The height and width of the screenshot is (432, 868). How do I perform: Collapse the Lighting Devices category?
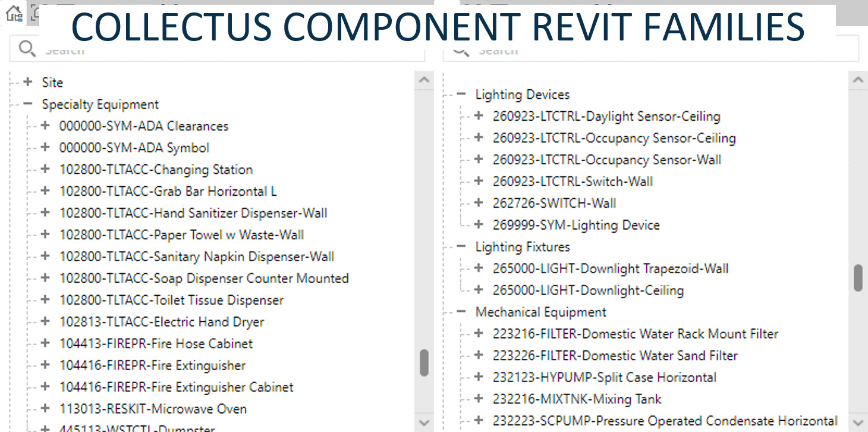coord(461,94)
